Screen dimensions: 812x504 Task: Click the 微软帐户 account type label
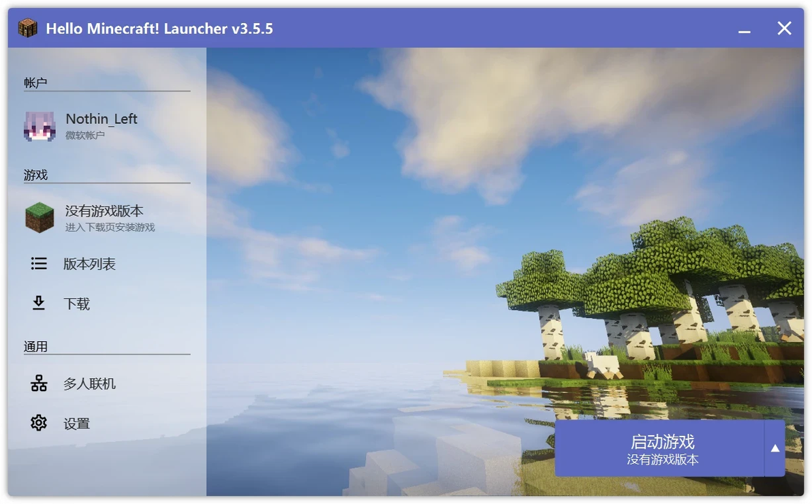[85, 135]
